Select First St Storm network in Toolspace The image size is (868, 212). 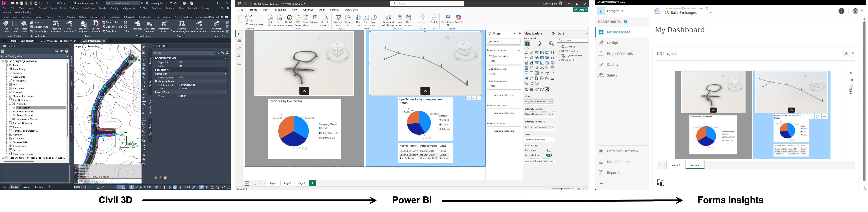[x=24, y=108]
